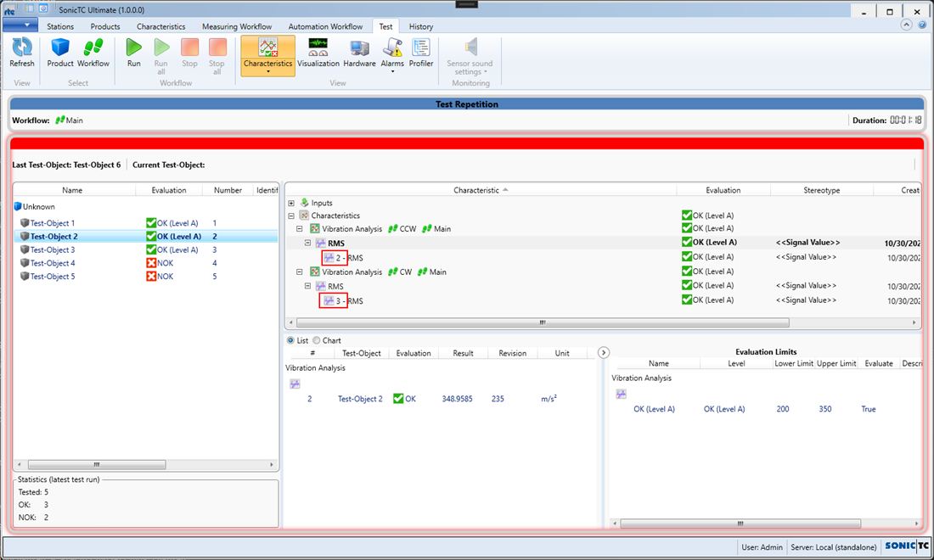
Task: Open the Characteristics ribbon tab
Action: tap(160, 26)
